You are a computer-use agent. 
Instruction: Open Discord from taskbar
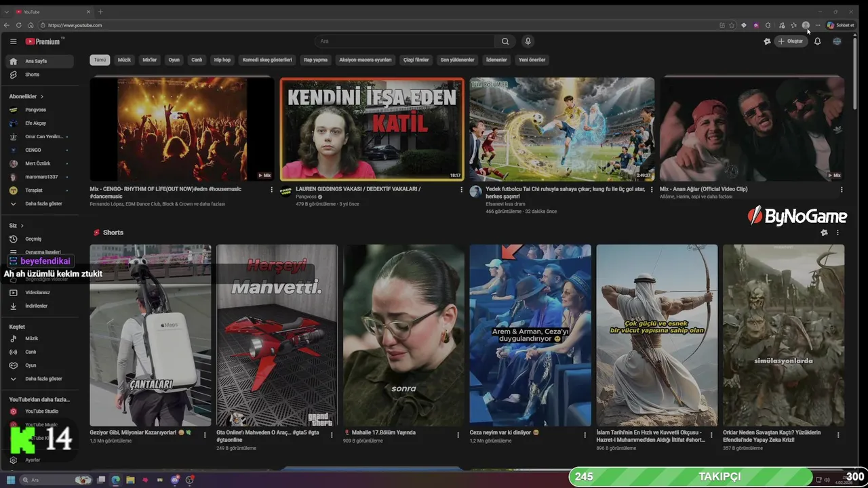tap(175, 480)
